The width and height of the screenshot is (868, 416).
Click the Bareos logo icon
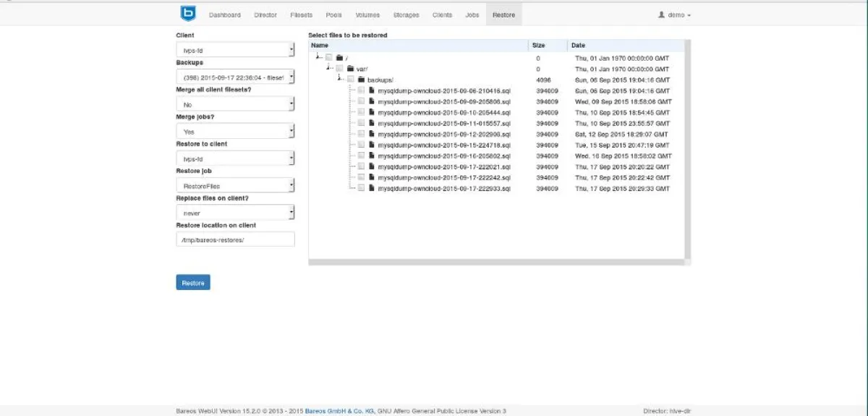[x=188, y=14]
